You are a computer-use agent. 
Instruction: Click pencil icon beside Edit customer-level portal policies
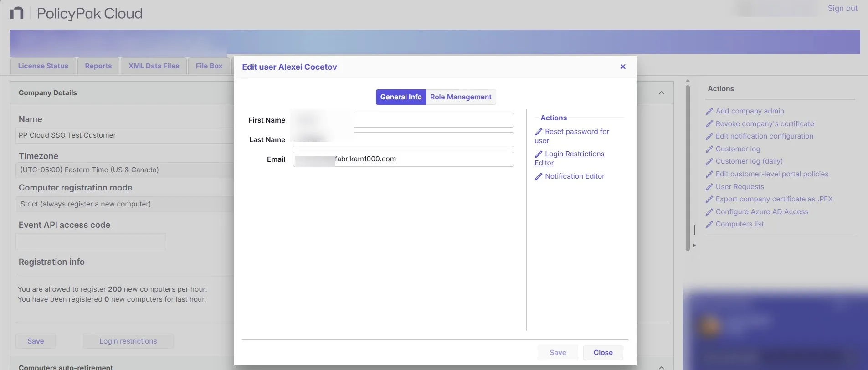[709, 174]
